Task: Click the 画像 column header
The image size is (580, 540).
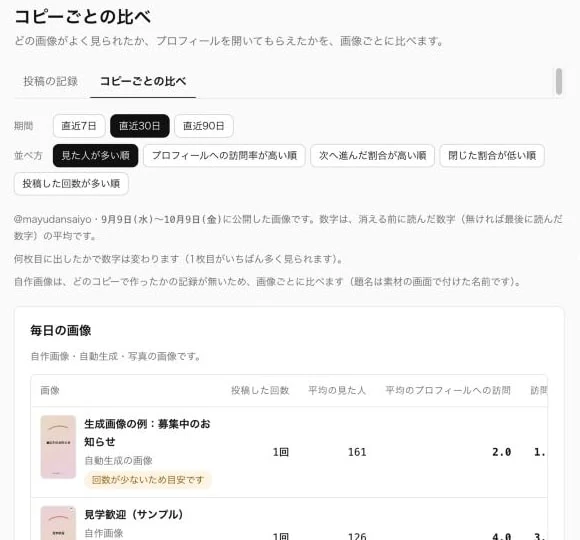Action: coord(50,391)
